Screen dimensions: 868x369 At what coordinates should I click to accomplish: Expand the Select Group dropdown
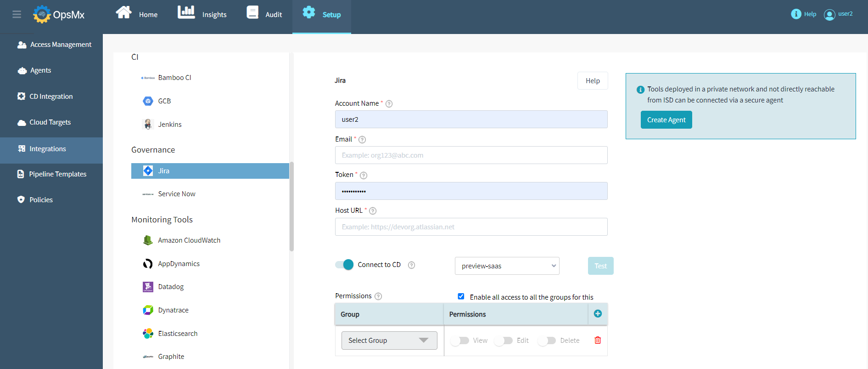click(x=389, y=341)
